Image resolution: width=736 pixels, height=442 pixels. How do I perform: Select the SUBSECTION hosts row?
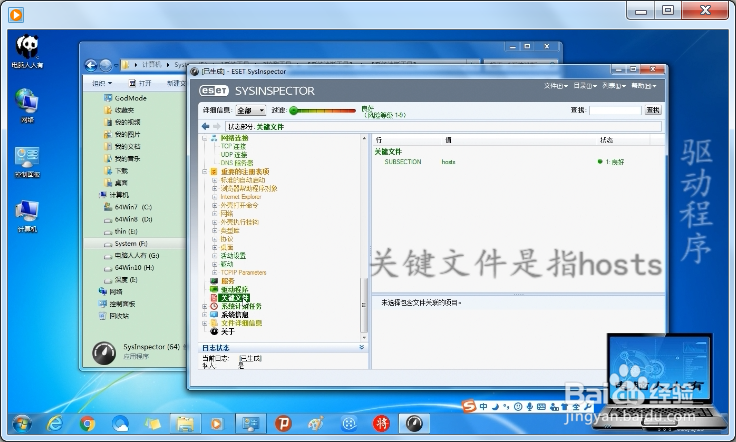click(519, 162)
